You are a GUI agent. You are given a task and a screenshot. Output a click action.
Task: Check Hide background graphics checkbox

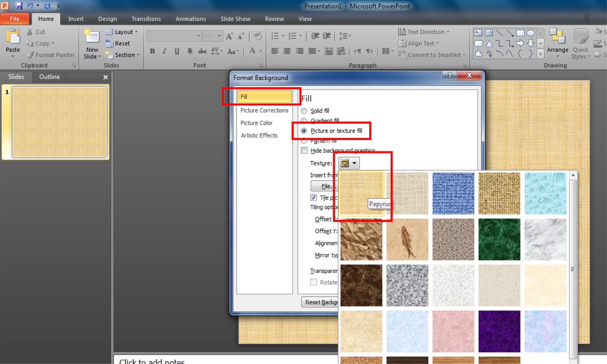click(x=304, y=151)
